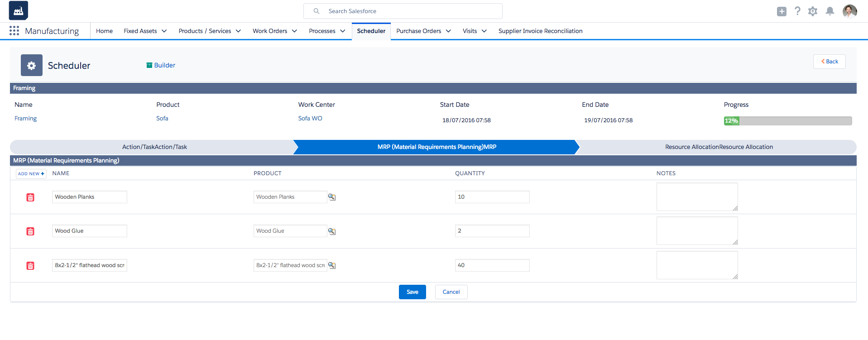Cancel the MRP edits
Screen dimensions: 868x340
tap(451, 292)
